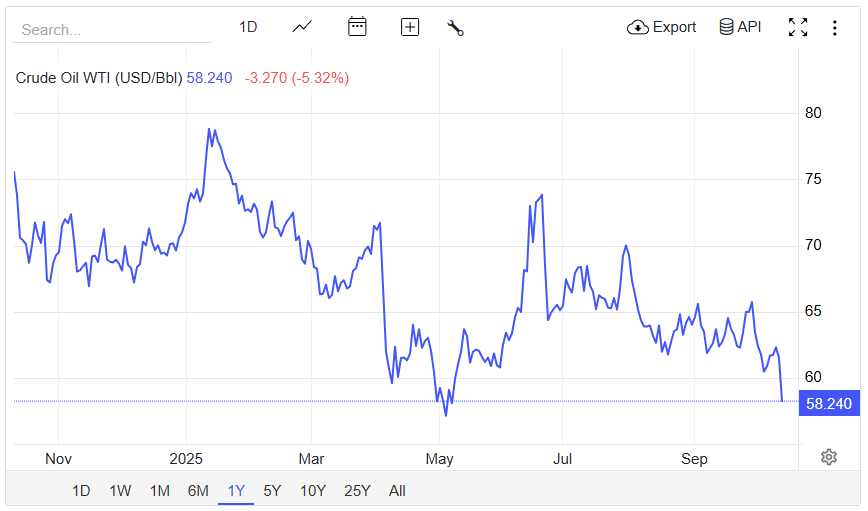The width and height of the screenshot is (868, 511).
Task: Click the 58.240 current price label
Action: [829, 403]
